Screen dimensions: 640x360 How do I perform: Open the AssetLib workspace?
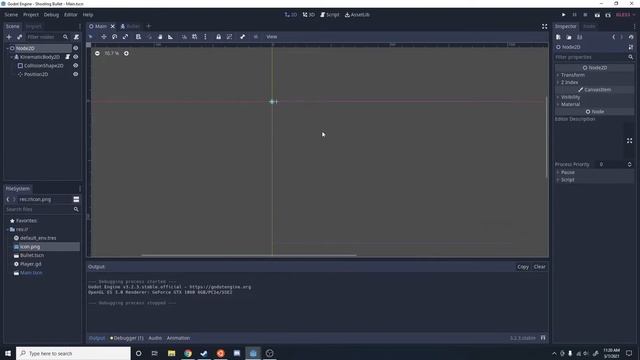(x=357, y=15)
